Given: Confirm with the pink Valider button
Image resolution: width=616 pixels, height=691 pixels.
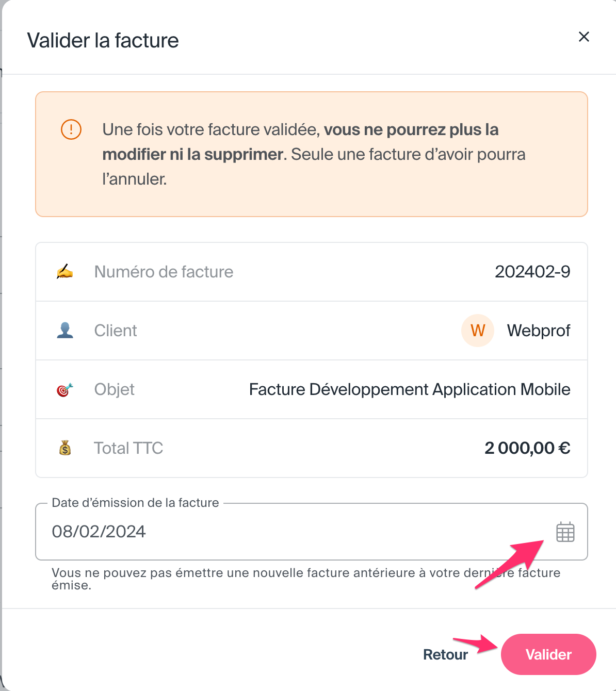Looking at the screenshot, I should 548,654.
